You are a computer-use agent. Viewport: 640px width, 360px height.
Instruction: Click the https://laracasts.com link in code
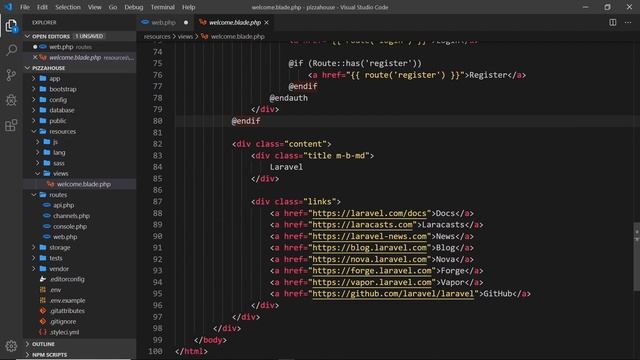pyautogui.click(x=362, y=225)
